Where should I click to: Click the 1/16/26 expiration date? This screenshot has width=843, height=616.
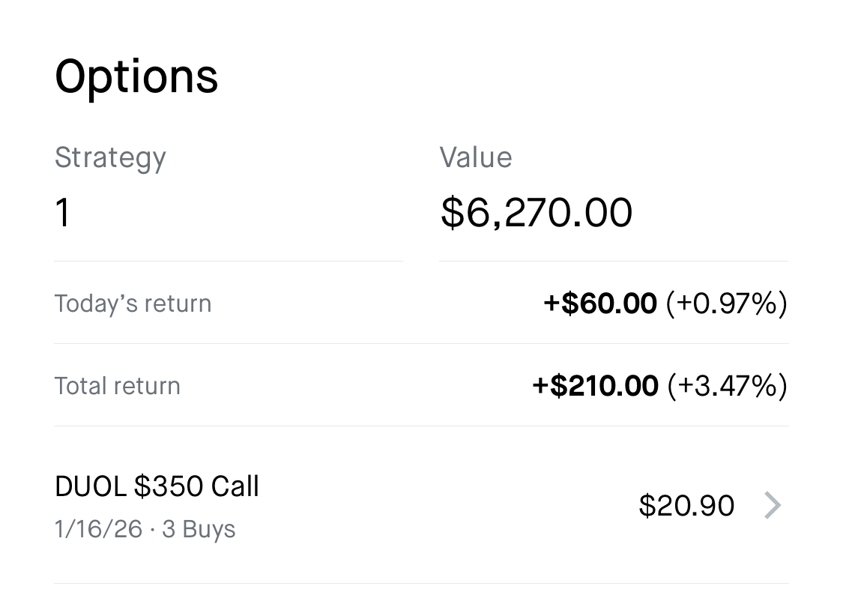[x=98, y=529]
